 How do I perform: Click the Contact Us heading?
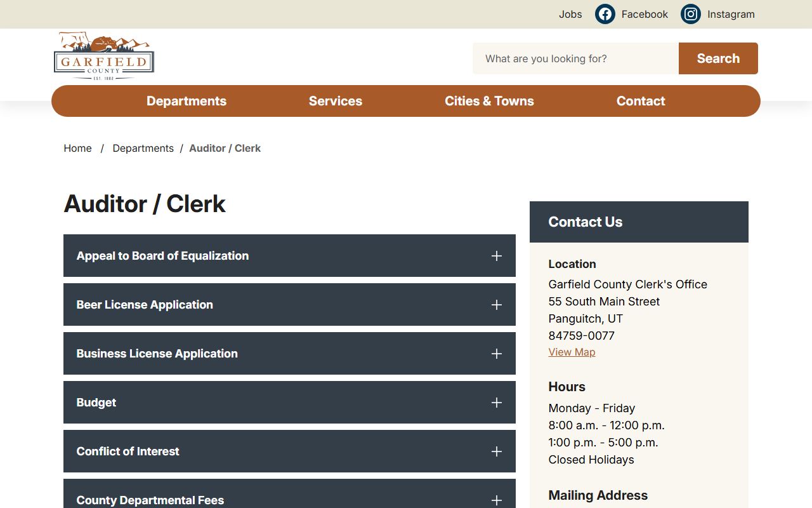pos(586,222)
